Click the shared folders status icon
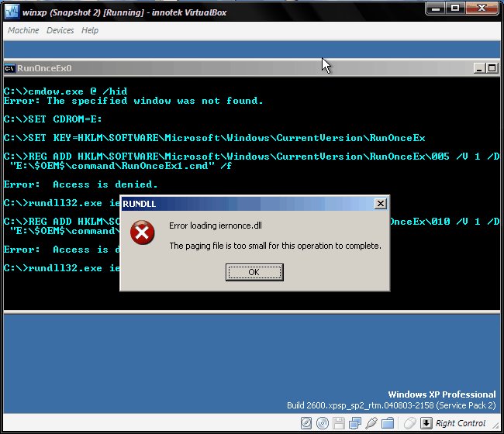Screen dimensions: 504x434 388,423
